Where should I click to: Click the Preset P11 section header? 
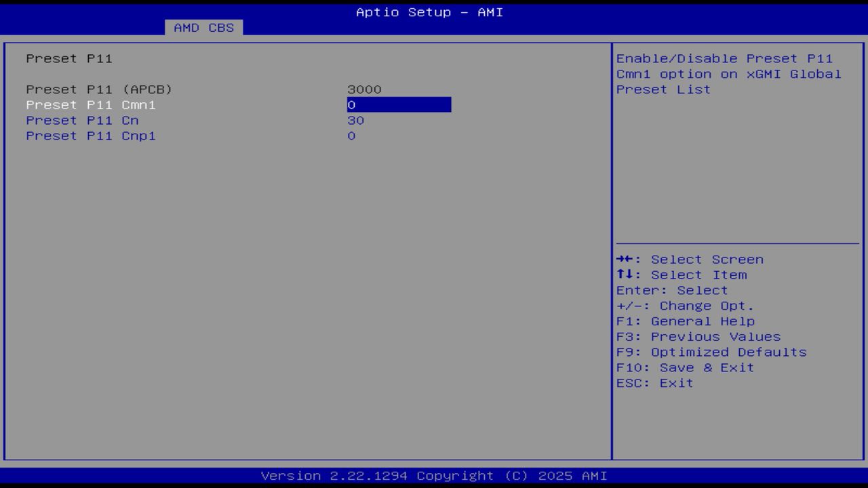[x=58, y=58]
